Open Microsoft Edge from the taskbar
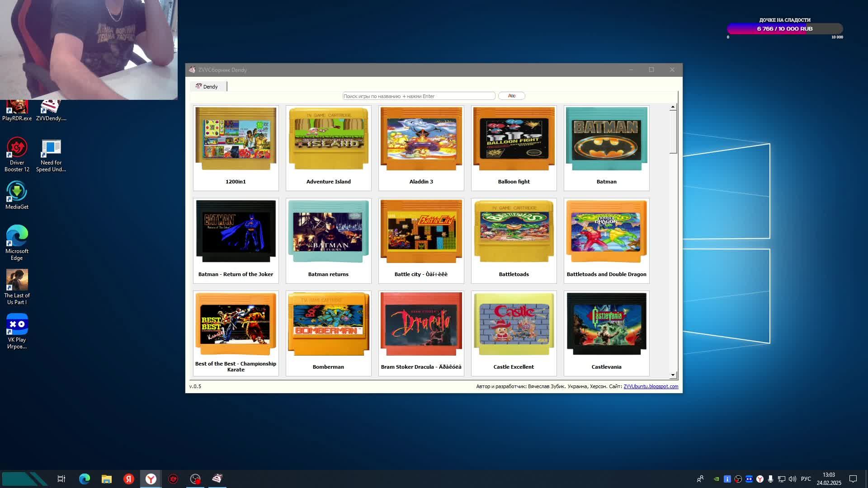Screen dimensions: 868x488 (x=85, y=479)
